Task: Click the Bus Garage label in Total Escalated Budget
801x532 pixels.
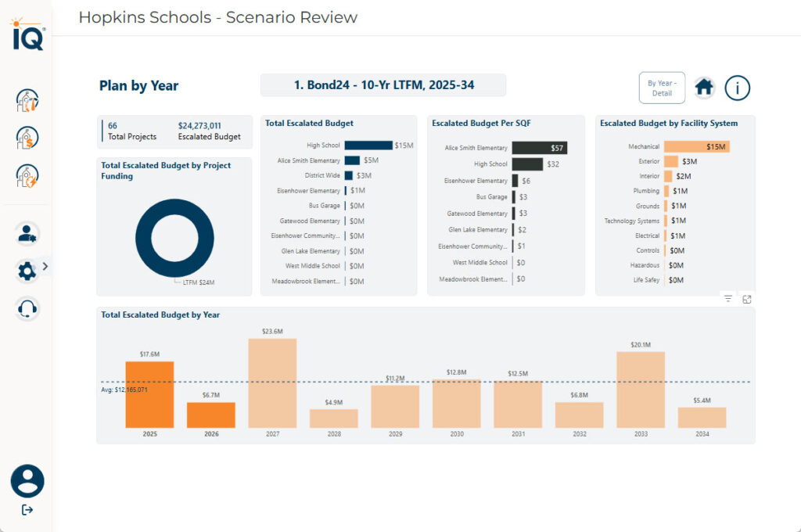Action: [325, 206]
